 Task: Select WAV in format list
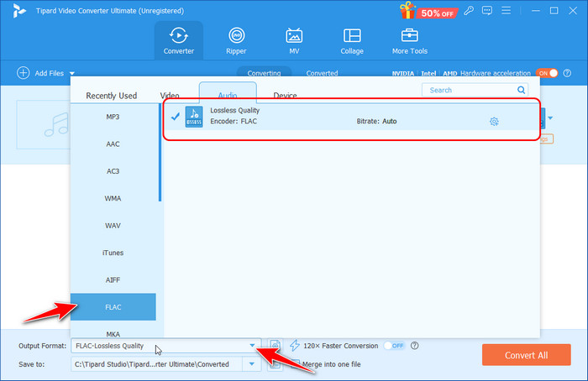(113, 226)
